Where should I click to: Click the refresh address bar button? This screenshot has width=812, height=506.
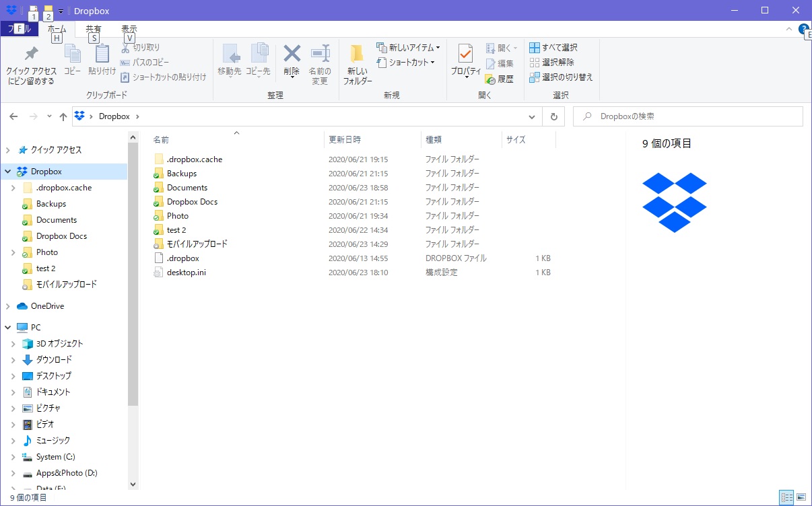(553, 116)
